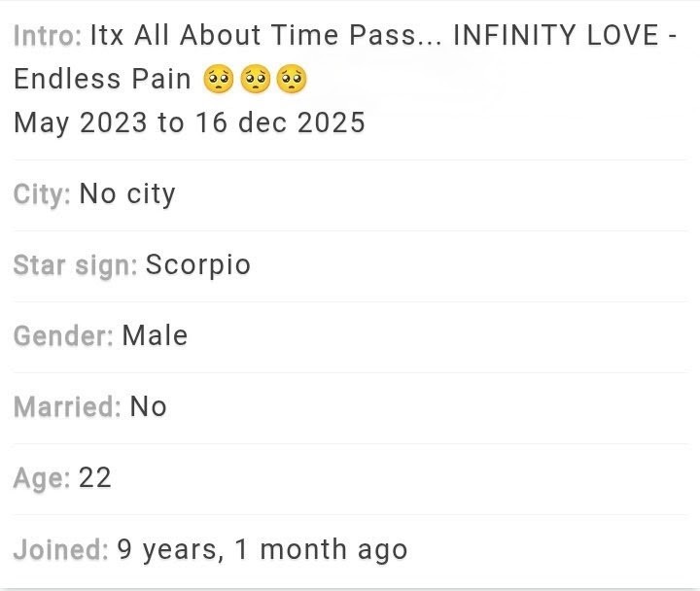
Task: Click the Age label
Action: pos(42,478)
